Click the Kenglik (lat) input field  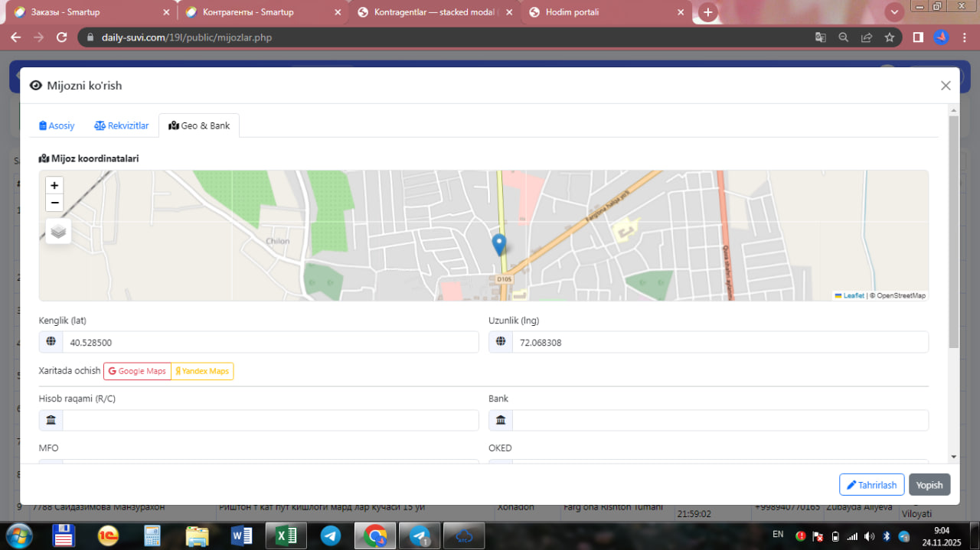[270, 343]
